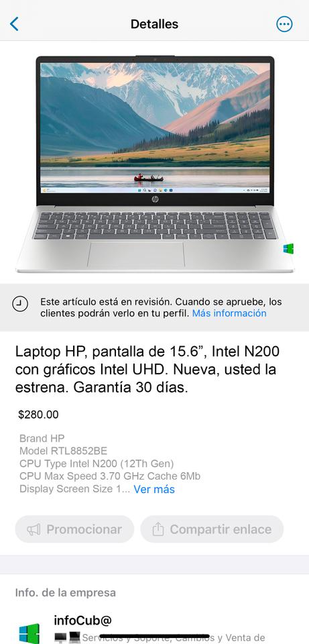
Task: Tap the clock review status icon
Action: pyautogui.click(x=19, y=305)
